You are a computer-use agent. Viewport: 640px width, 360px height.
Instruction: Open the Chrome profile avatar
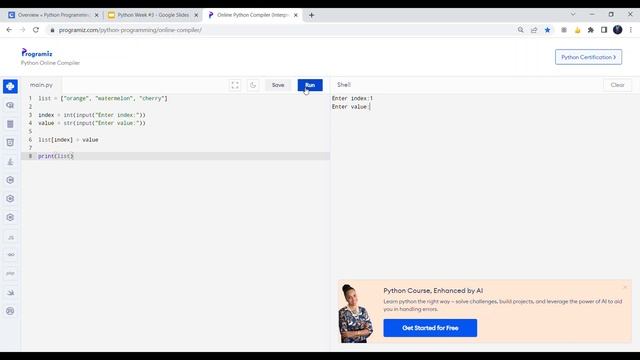(x=618, y=29)
